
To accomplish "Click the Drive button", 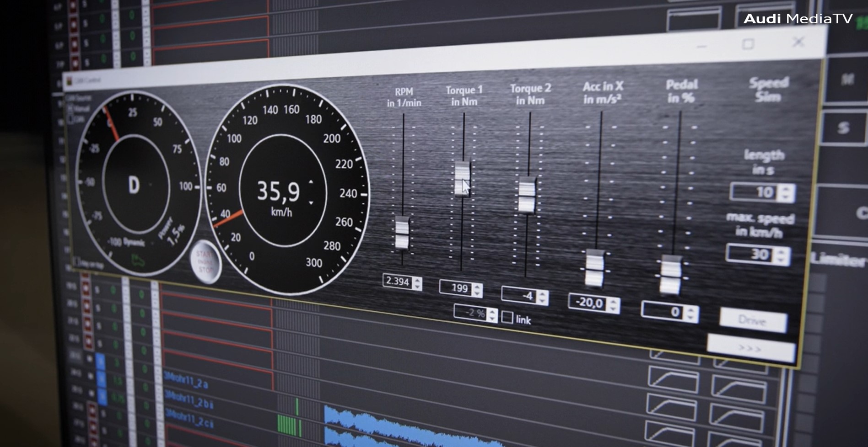I will [753, 320].
